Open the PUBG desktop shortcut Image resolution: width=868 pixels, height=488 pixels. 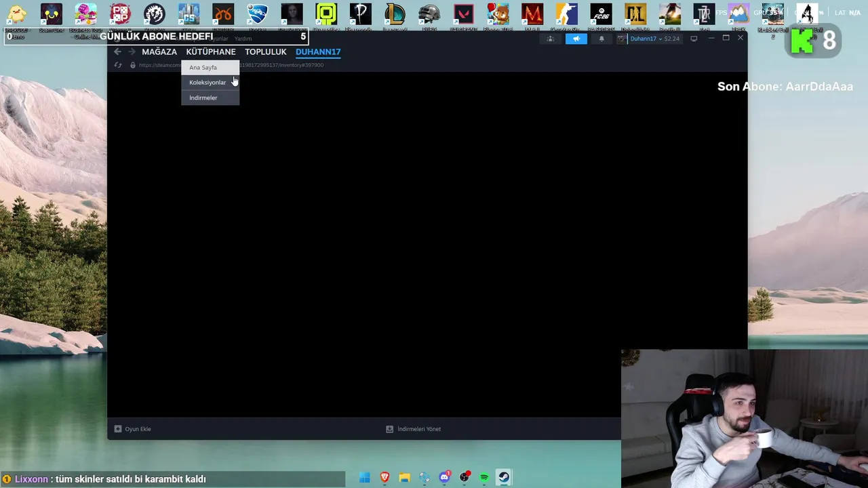[x=429, y=14]
